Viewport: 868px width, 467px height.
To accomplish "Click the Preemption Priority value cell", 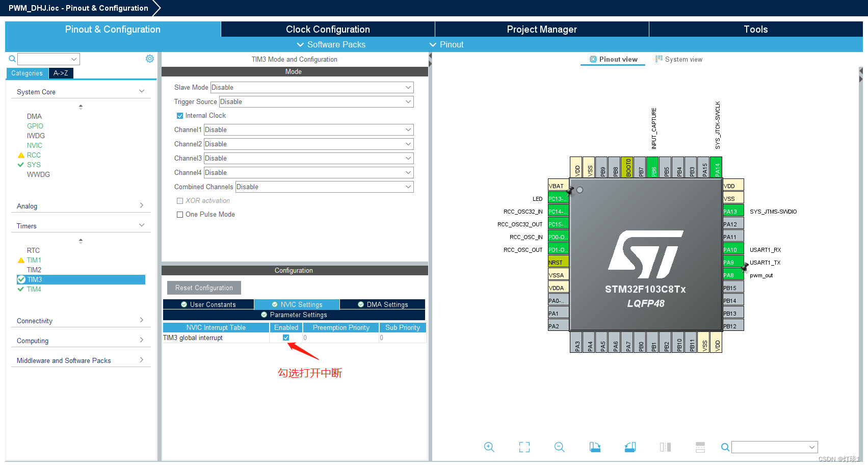I will (x=341, y=338).
